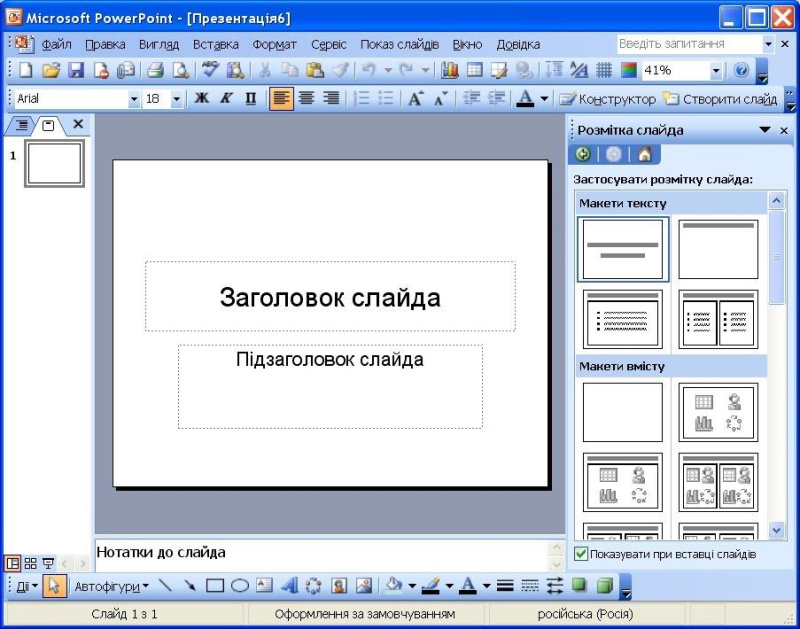800x629 pixels.
Task: Insert WordArt from the drawing toolbar
Action: click(x=289, y=586)
